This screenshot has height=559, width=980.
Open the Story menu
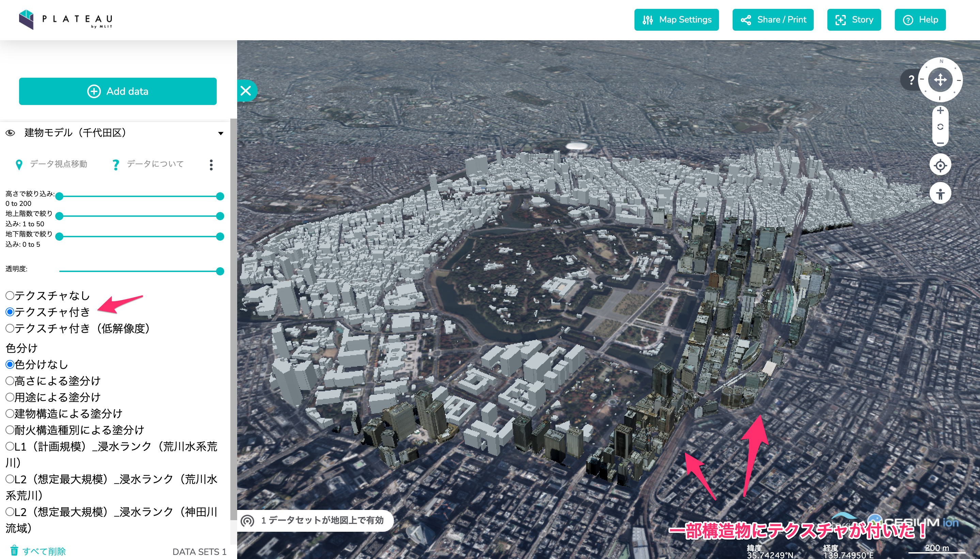point(854,19)
